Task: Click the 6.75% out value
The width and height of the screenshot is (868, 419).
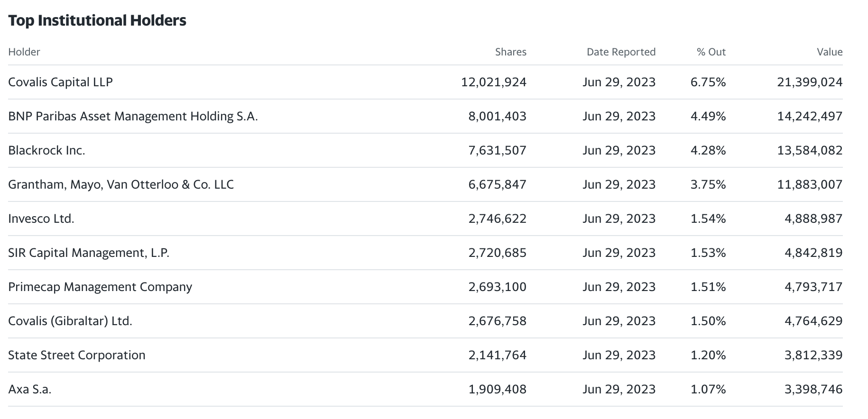Action: pyautogui.click(x=708, y=82)
